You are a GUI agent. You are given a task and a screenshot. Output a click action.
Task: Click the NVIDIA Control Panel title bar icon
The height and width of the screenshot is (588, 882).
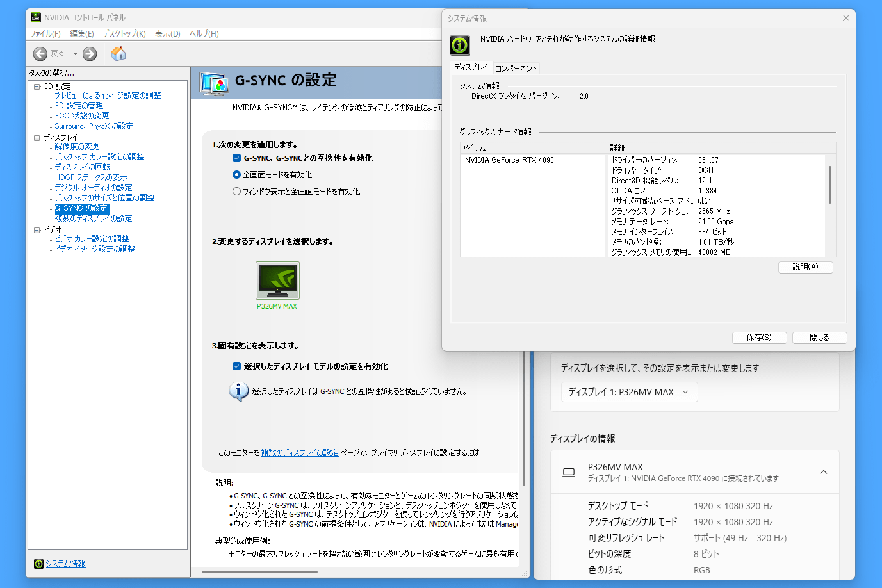pyautogui.click(x=36, y=17)
